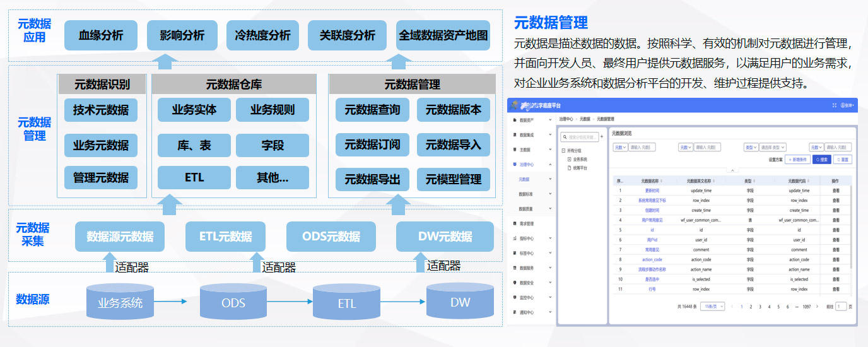Screen dimensions: 868x347
Task: Click the 指标中心 sidebar icon
Action: tap(515, 238)
